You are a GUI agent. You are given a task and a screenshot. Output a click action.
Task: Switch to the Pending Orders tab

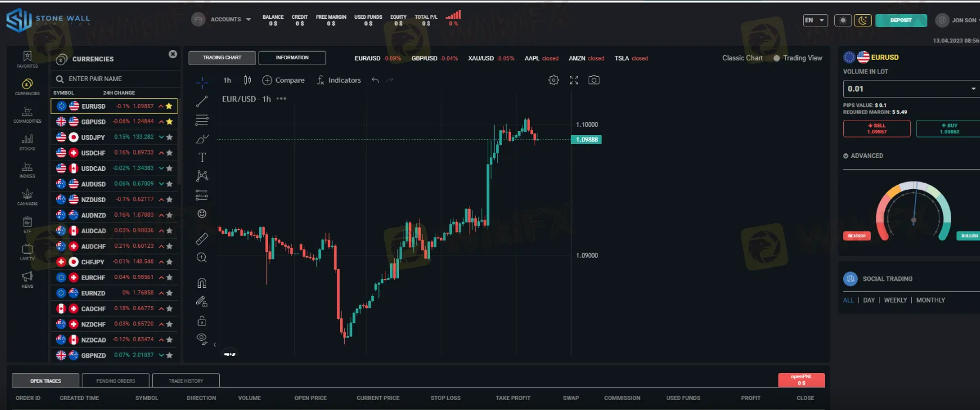pyautogui.click(x=116, y=381)
